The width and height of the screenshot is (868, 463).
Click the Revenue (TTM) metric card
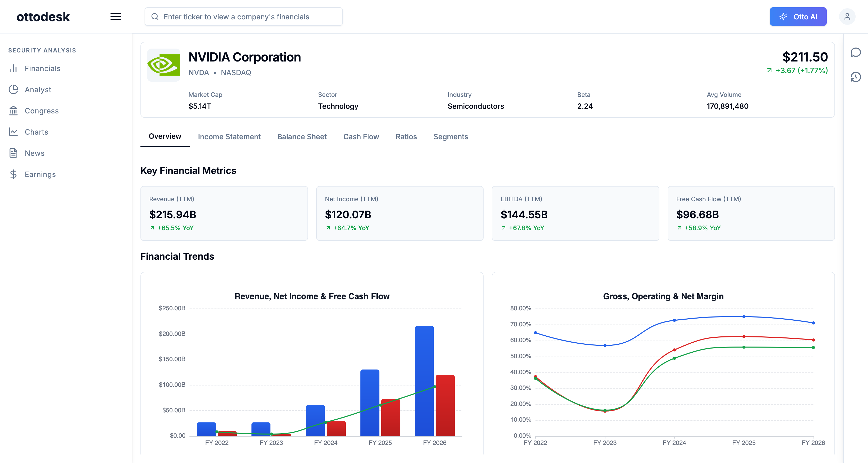[x=224, y=213]
